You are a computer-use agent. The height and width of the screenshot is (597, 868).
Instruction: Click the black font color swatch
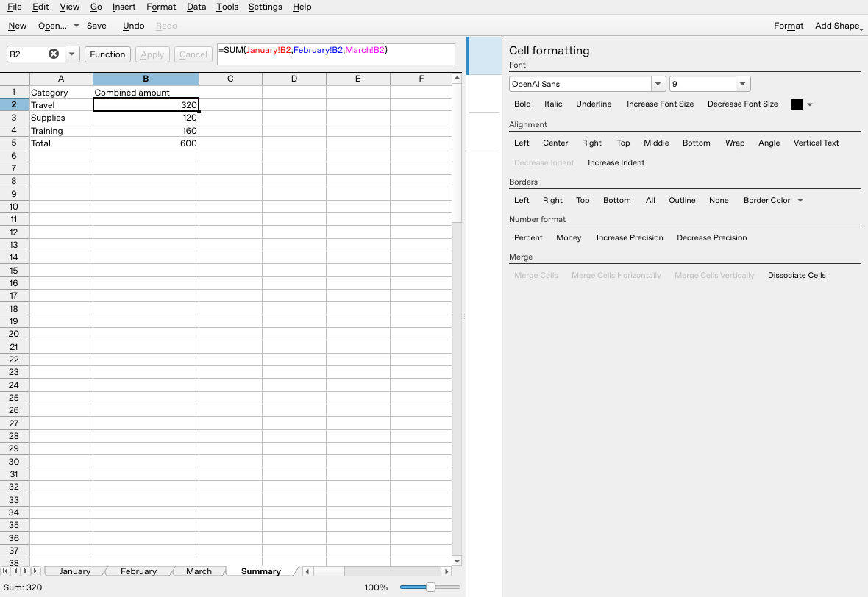[796, 104]
